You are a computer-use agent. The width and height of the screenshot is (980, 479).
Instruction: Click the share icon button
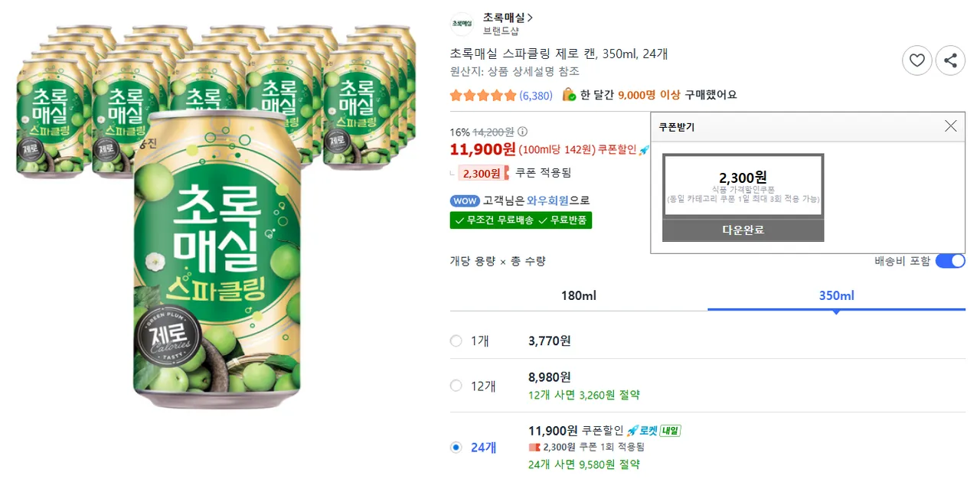point(950,60)
